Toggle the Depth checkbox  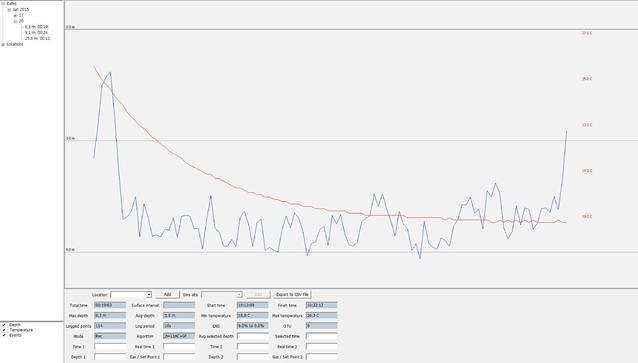(4, 325)
